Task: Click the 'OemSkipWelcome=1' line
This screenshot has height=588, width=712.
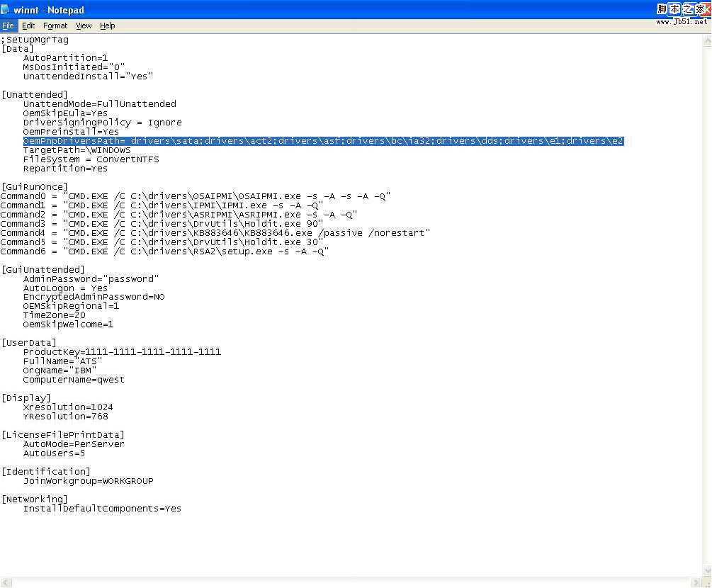Action: (68, 324)
